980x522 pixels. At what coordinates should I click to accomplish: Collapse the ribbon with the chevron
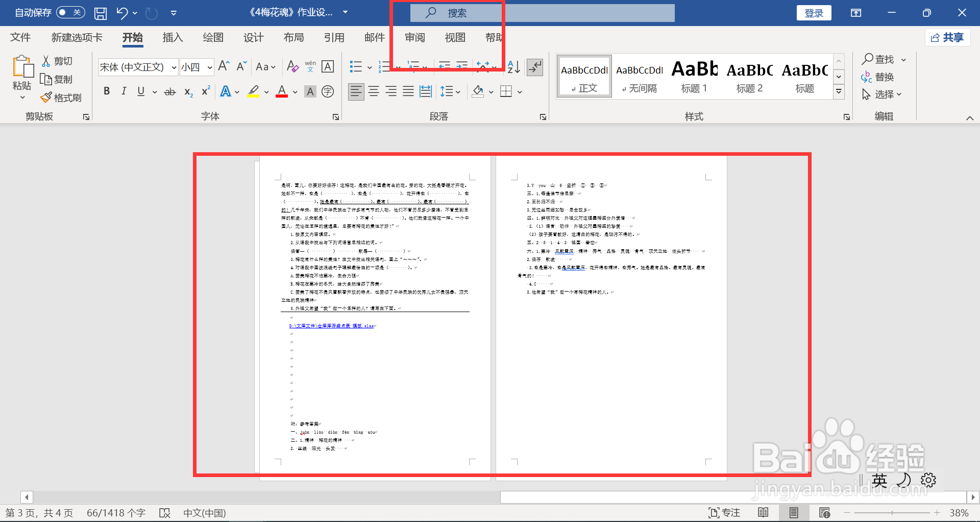[x=970, y=118]
